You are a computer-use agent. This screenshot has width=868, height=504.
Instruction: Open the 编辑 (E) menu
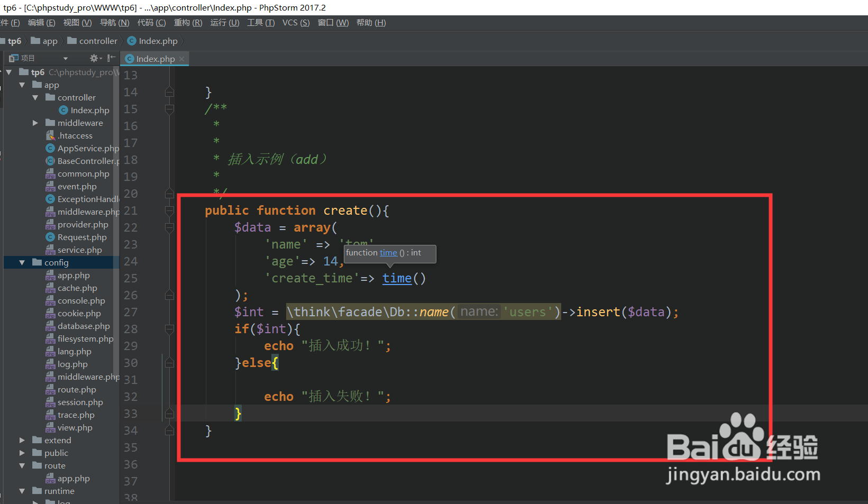tap(41, 23)
